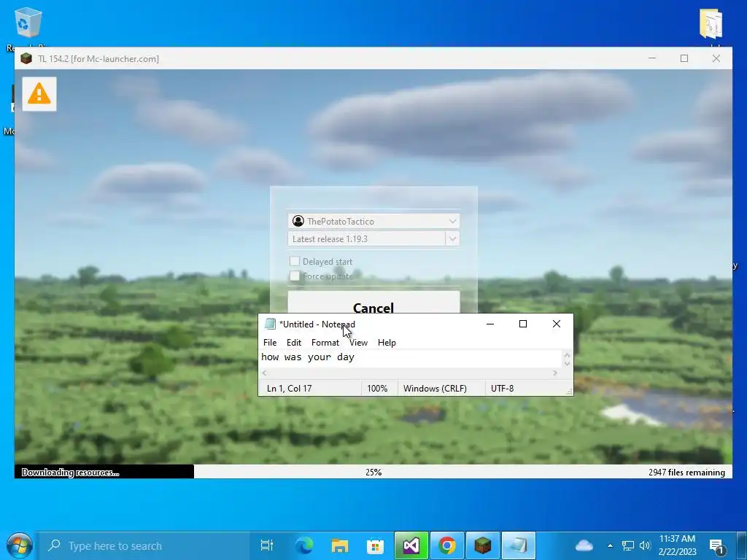The height and width of the screenshot is (560, 747).
Task: Click Notepad icon in Notepad title bar
Action: tap(270, 324)
